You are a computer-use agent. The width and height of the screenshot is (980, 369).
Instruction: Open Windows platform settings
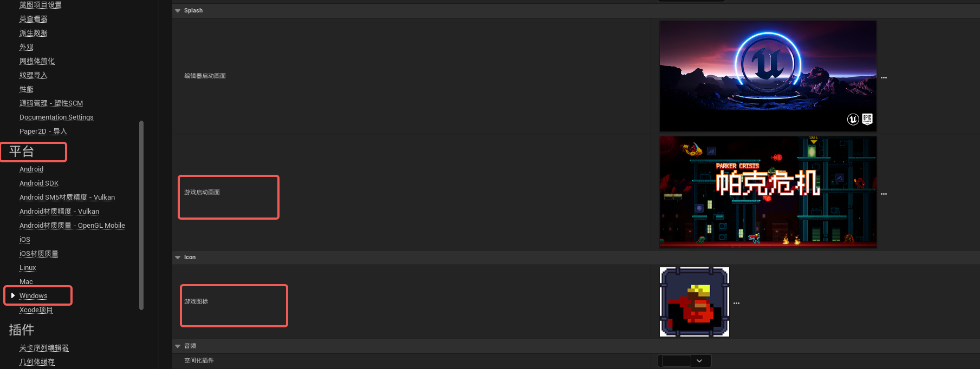(34, 296)
